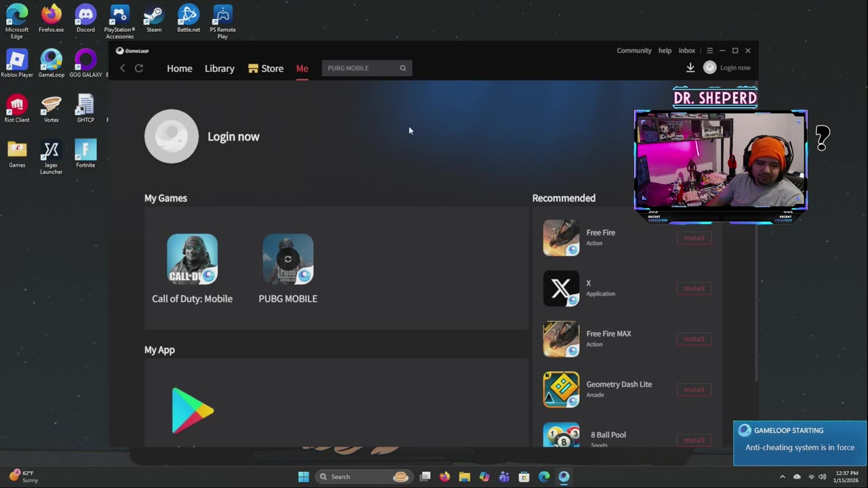Open the volume control in system tray
Screen dimensions: 868x488
tap(823, 476)
